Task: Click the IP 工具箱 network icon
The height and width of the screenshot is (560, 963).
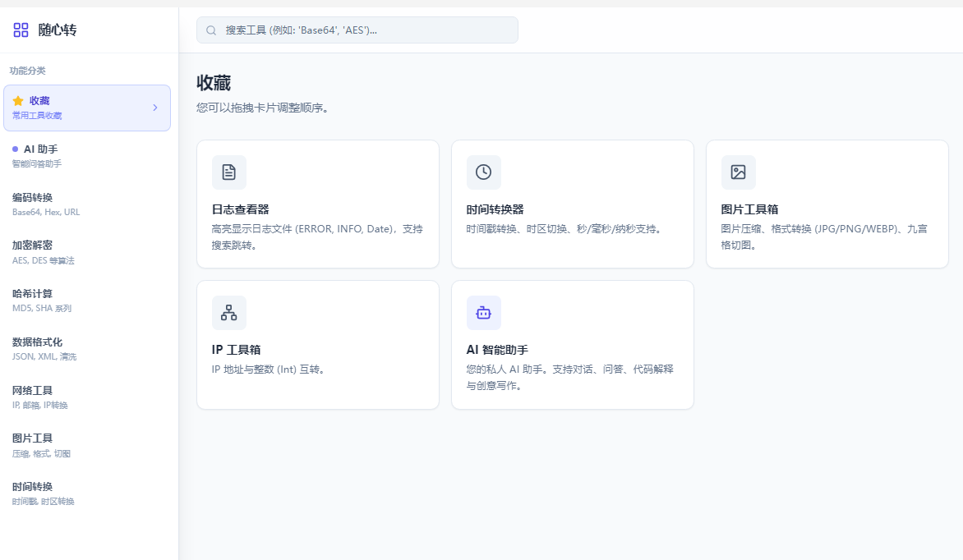Action: coord(228,313)
